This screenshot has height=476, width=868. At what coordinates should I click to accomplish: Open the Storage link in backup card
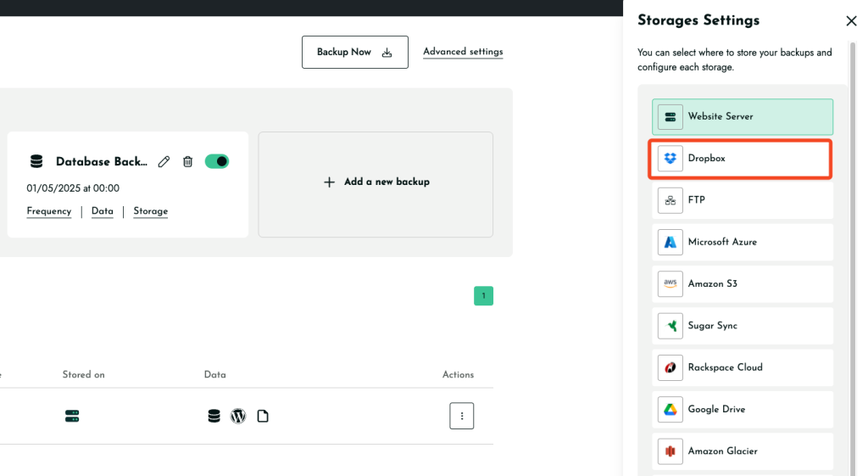coord(151,211)
